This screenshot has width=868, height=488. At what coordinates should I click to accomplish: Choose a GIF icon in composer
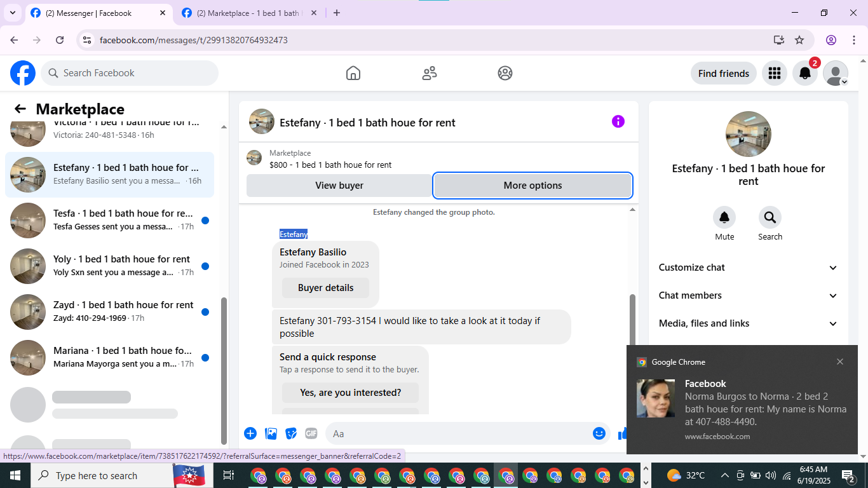coord(311,433)
